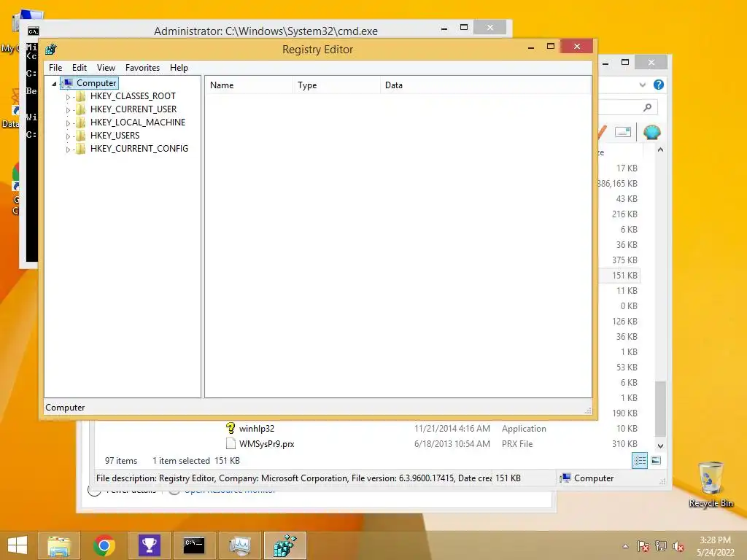Switch to Command Prompt on taskbar

[194, 545]
